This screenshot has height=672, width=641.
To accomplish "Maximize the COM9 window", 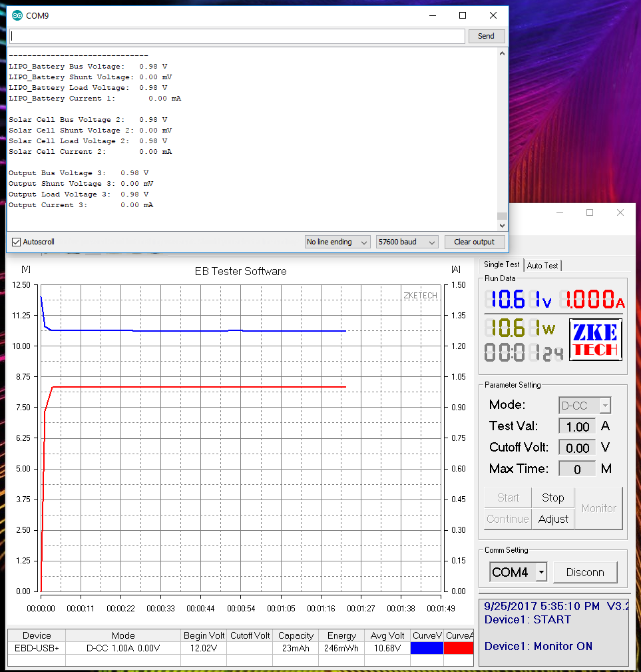I will pyautogui.click(x=463, y=15).
